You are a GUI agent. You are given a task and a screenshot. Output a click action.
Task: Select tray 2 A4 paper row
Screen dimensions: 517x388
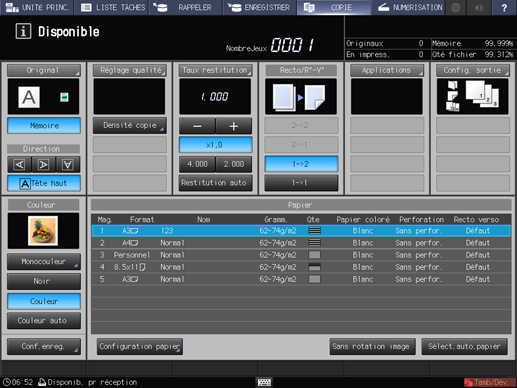click(301, 243)
